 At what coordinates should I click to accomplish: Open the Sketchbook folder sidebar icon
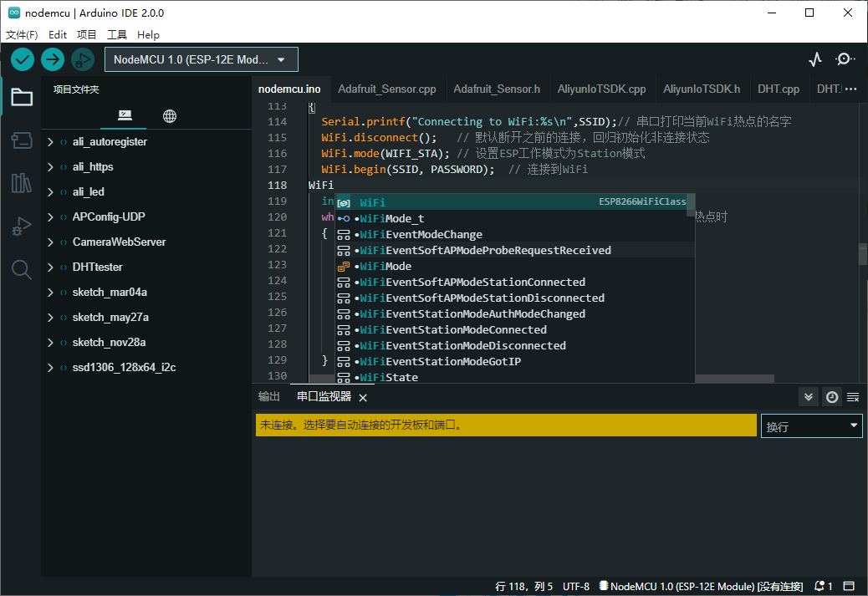(x=22, y=98)
